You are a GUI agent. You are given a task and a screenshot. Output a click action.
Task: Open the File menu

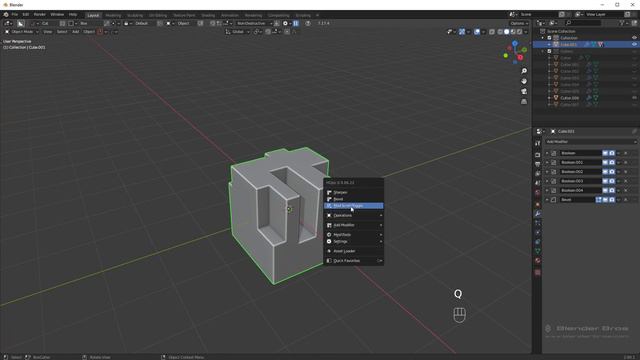click(x=14, y=15)
